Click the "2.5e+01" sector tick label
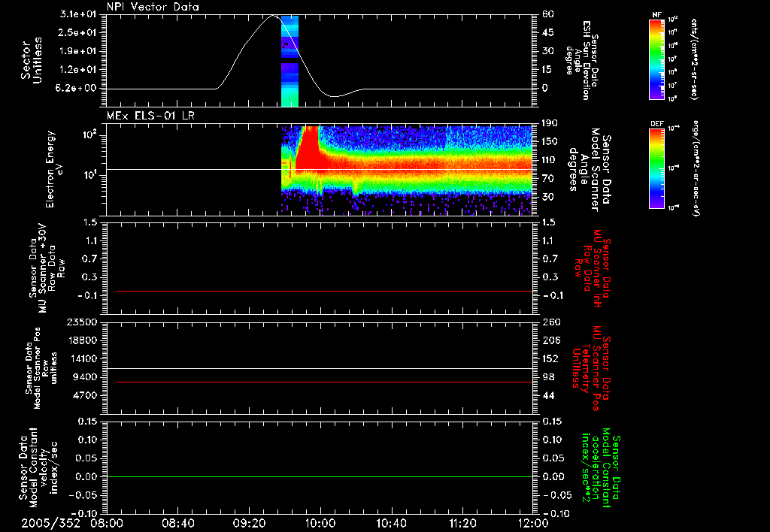The height and width of the screenshot is (532, 770). click(77, 32)
